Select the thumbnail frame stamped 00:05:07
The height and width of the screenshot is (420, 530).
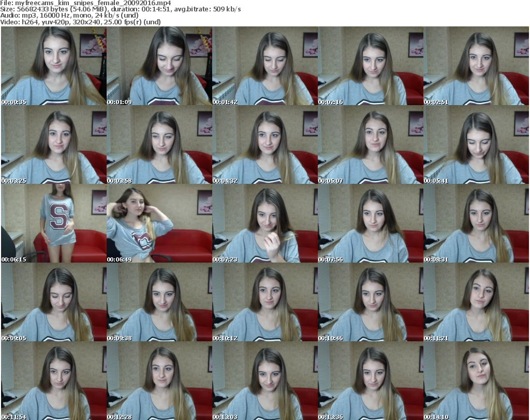pyautogui.click(x=371, y=144)
